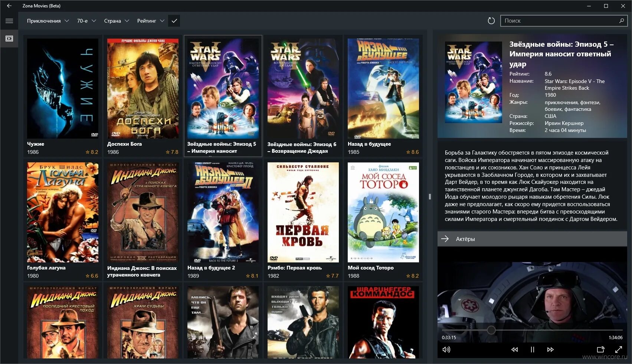Click the elapsed time 0:33:15

449,338
